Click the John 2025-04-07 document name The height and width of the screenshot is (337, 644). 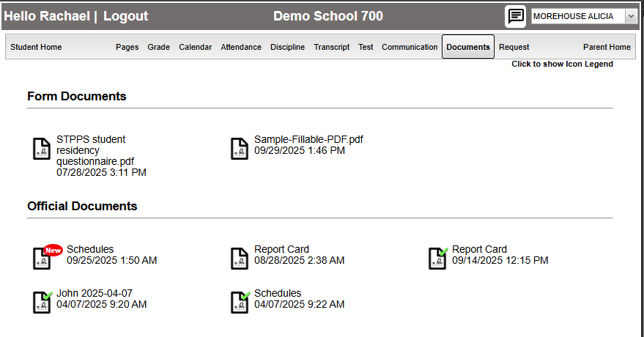pyautogui.click(x=95, y=293)
